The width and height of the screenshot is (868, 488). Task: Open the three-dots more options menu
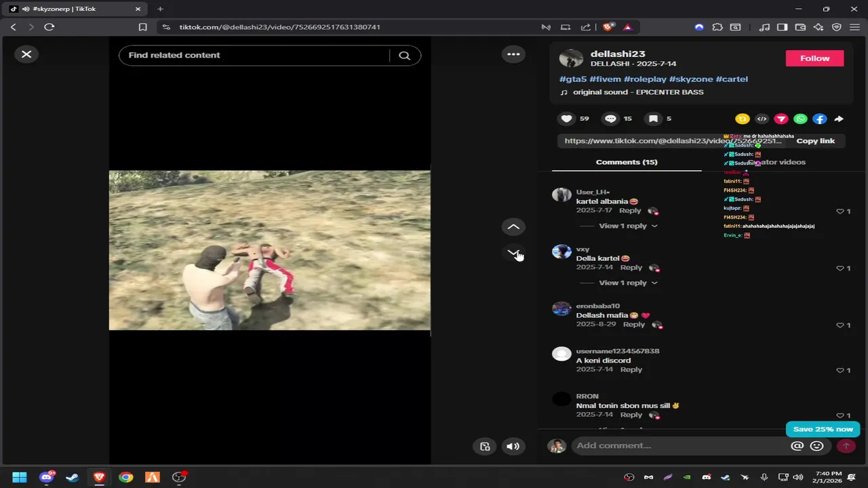tap(513, 54)
